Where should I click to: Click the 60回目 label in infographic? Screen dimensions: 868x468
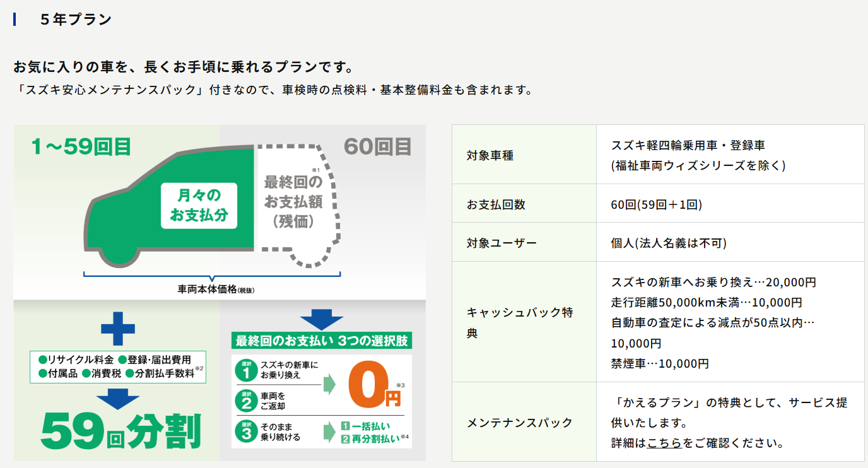click(378, 147)
